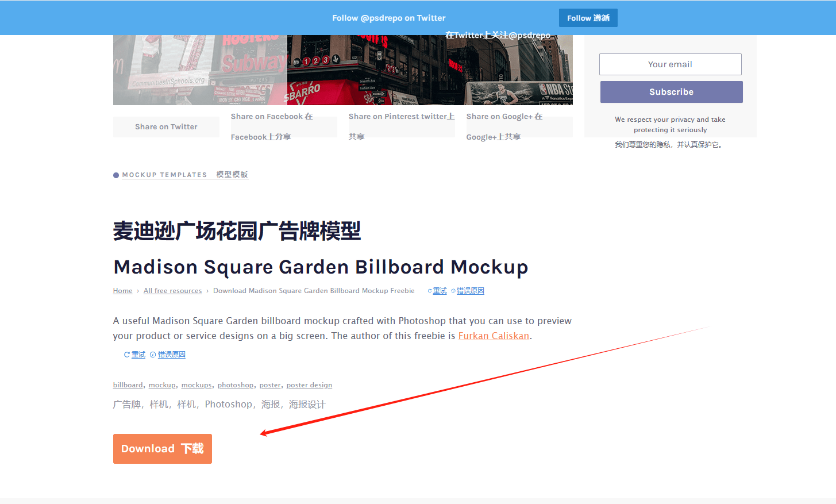Screen dimensions: 836x504
Task: Click error reason icon below the description
Action: (153, 355)
